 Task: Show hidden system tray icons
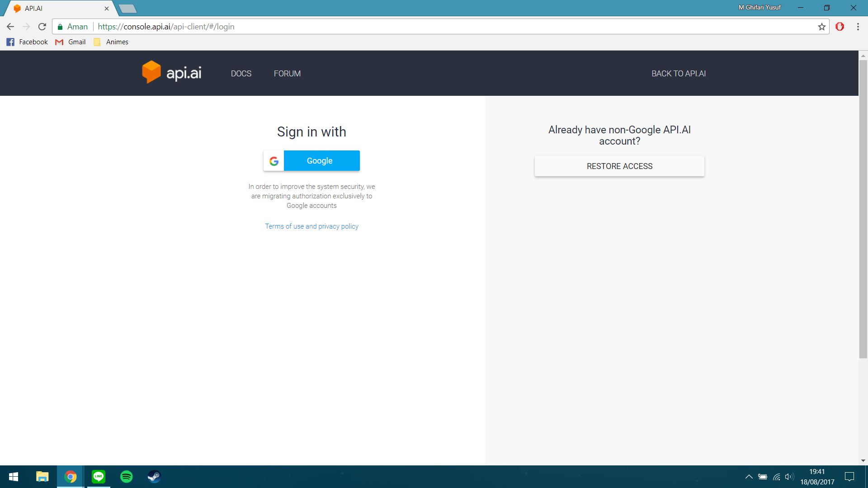click(x=749, y=477)
